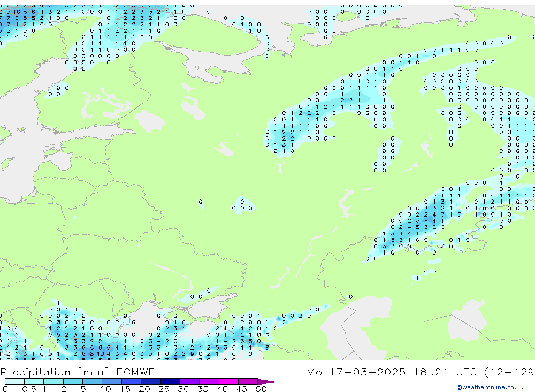Select the 30–35 mm violet legend swatch
Screen dimensions: 535x392
click(190, 381)
